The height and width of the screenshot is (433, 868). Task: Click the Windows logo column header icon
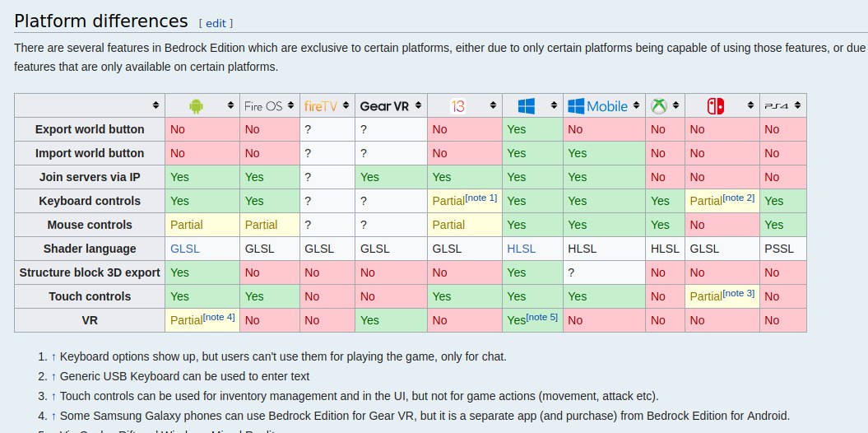click(x=527, y=105)
